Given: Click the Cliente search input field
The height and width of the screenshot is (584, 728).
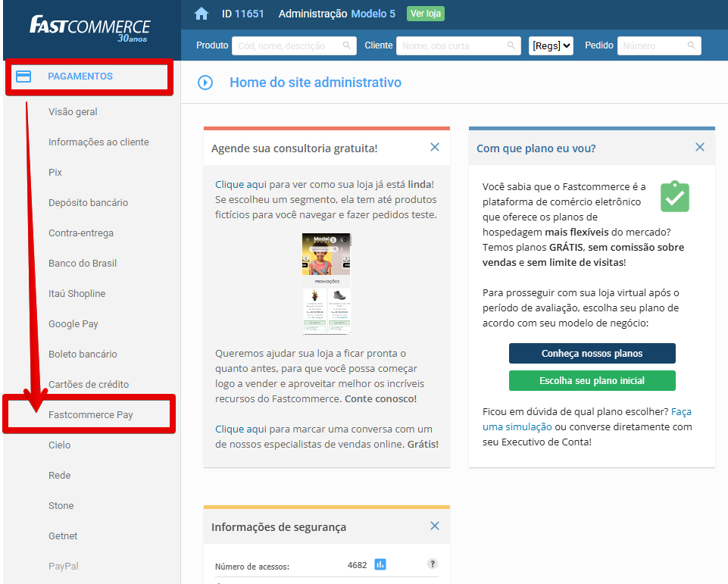Looking at the screenshot, I should pos(458,45).
